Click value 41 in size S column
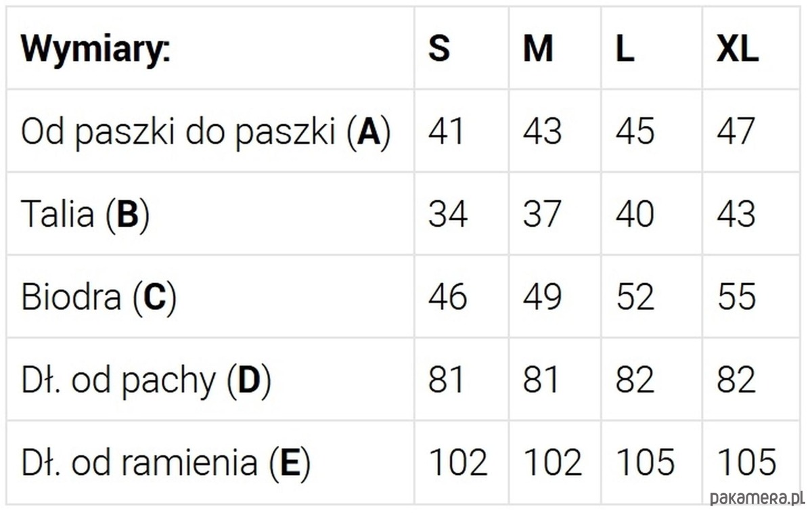This screenshot has height=513, width=812. [x=447, y=131]
